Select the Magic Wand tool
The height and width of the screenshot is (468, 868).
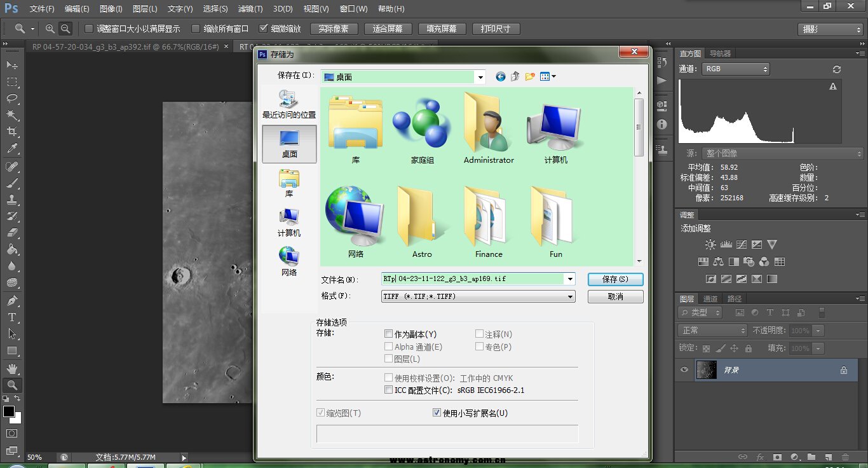click(x=12, y=115)
